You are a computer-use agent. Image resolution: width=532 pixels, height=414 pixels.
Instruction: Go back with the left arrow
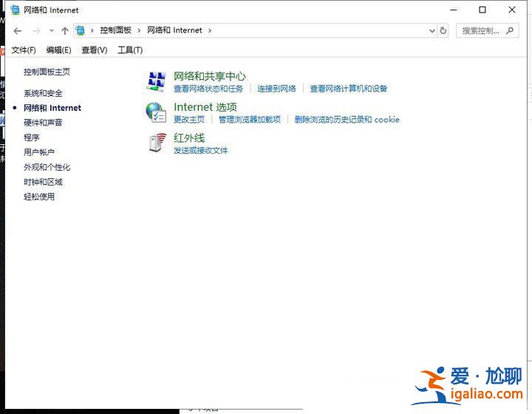click(17, 31)
